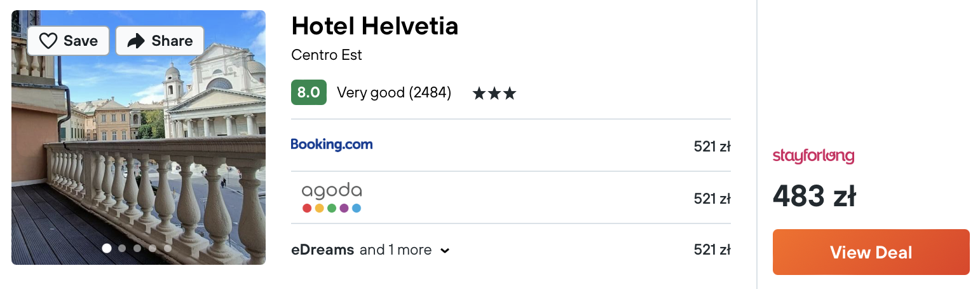Switch to the third carousel photo dot
The image size is (980, 289).
click(137, 248)
